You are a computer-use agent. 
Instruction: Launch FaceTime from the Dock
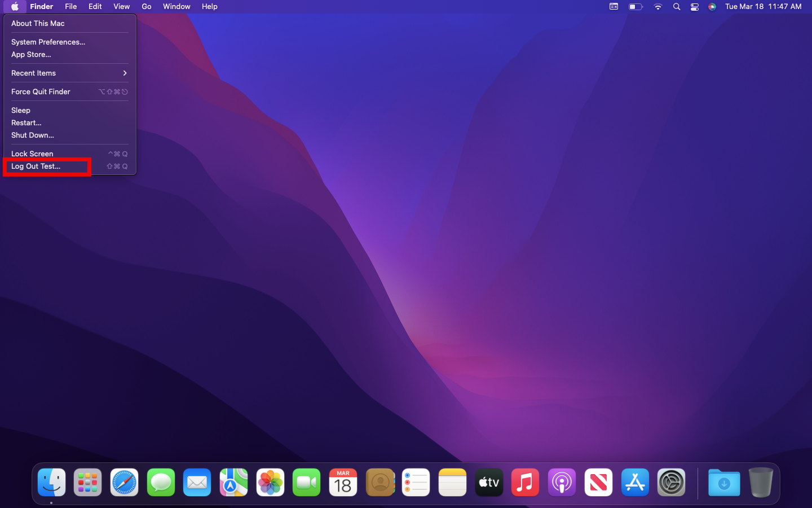pyautogui.click(x=307, y=483)
